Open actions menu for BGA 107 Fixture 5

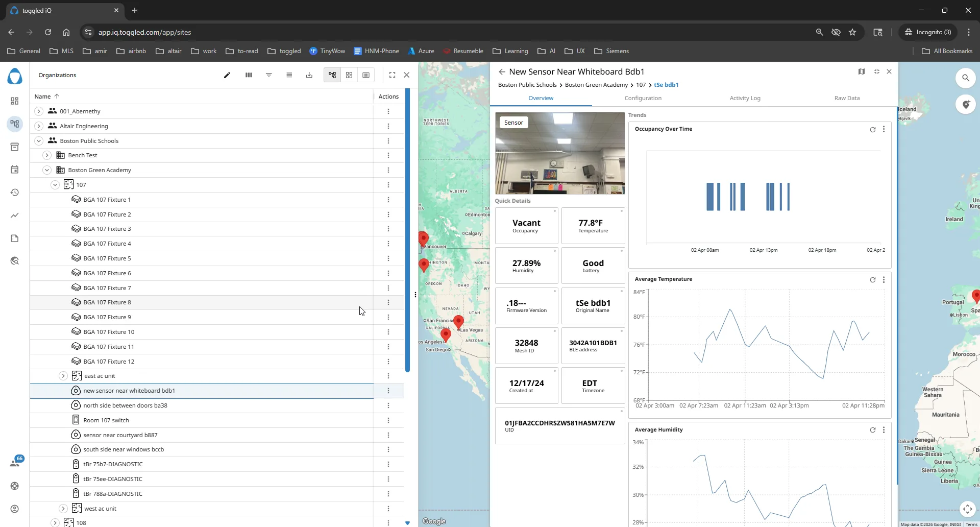388,258
